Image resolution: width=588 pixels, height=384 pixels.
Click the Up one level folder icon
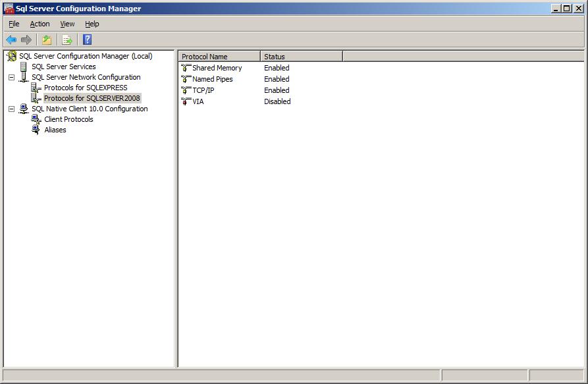tap(47, 40)
